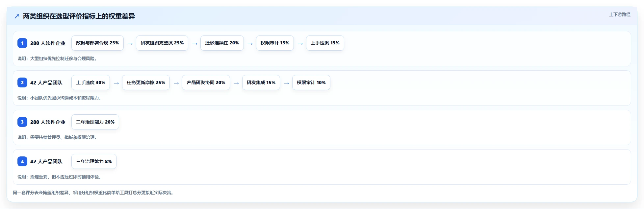Click the 280 人软件企业 label in row 3

click(48, 122)
